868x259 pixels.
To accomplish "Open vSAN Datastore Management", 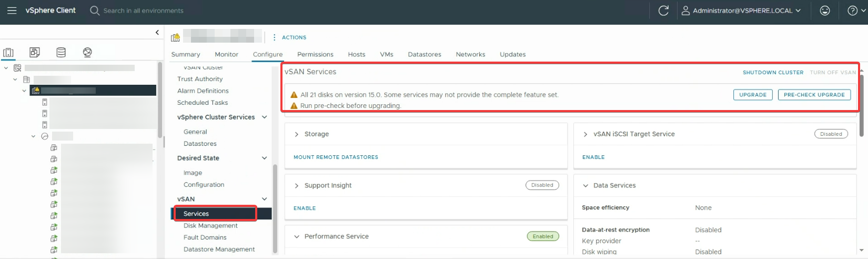I will click(219, 250).
